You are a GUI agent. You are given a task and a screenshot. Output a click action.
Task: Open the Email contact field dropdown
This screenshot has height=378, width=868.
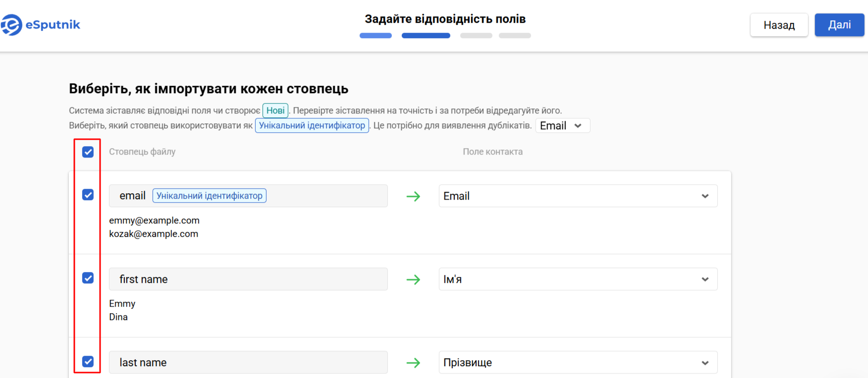(578, 196)
